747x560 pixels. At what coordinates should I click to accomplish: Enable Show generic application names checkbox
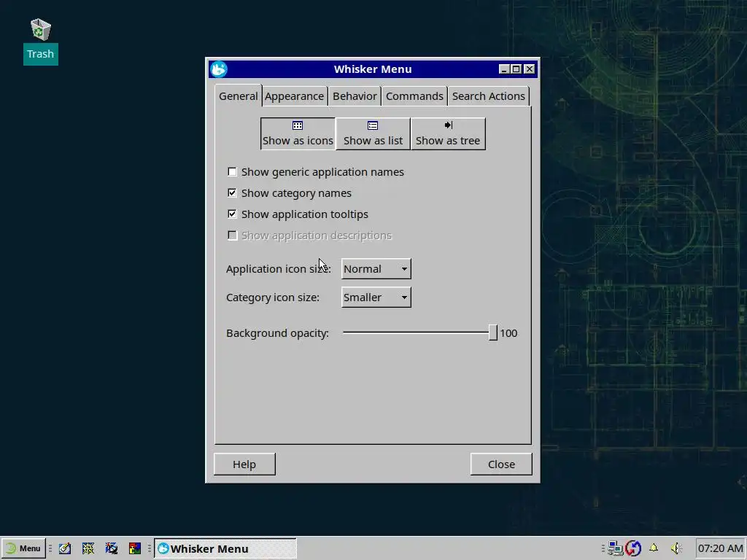pyautogui.click(x=232, y=172)
